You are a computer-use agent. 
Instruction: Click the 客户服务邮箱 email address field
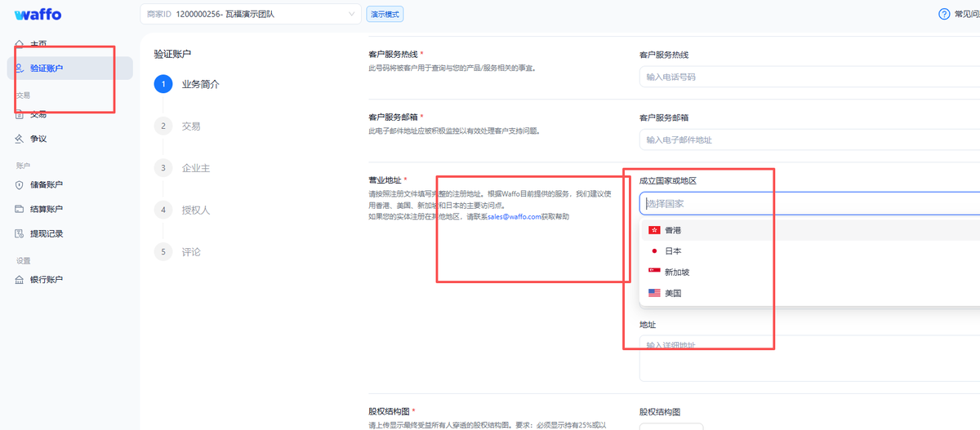(x=809, y=140)
